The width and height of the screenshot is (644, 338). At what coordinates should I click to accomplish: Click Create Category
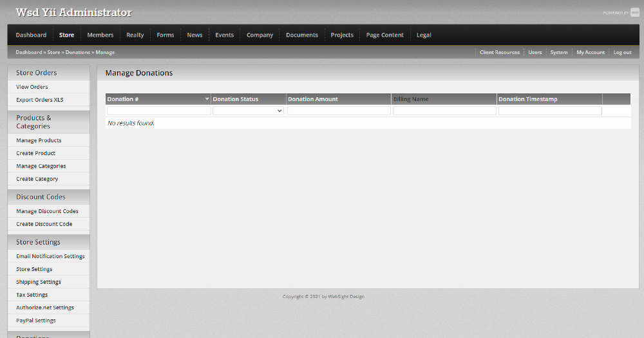[37, 178]
